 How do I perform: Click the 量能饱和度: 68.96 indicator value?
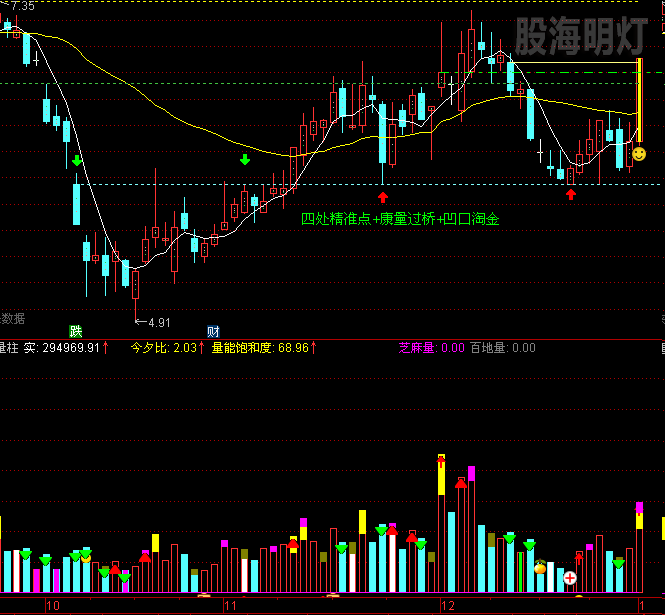click(x=260, y=348)
